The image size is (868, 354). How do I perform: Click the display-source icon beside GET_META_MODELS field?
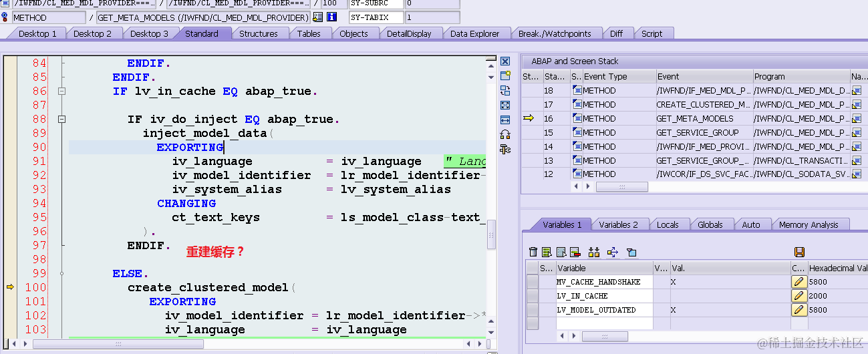click(317, 17)
